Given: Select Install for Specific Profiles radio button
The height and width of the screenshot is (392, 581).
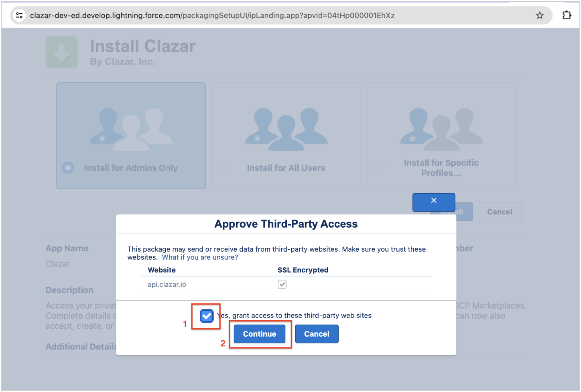Looking at the screenshot, I should pyautogui.click(x=378, y=168).
